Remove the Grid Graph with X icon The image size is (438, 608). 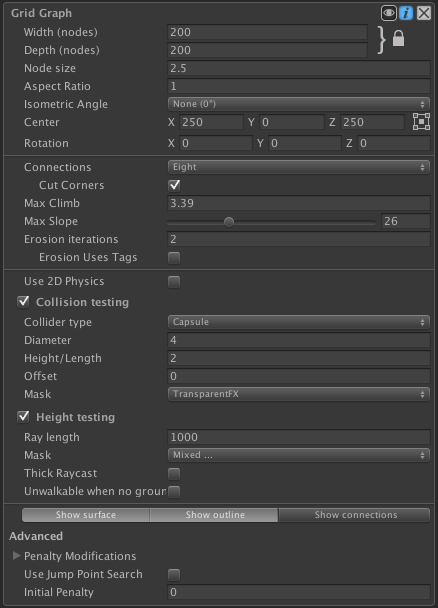pyautogui.click(x=424, y=13)
